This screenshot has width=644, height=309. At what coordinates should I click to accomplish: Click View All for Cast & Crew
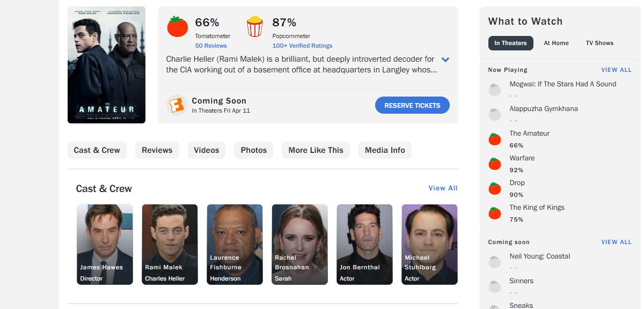[443, 188]
